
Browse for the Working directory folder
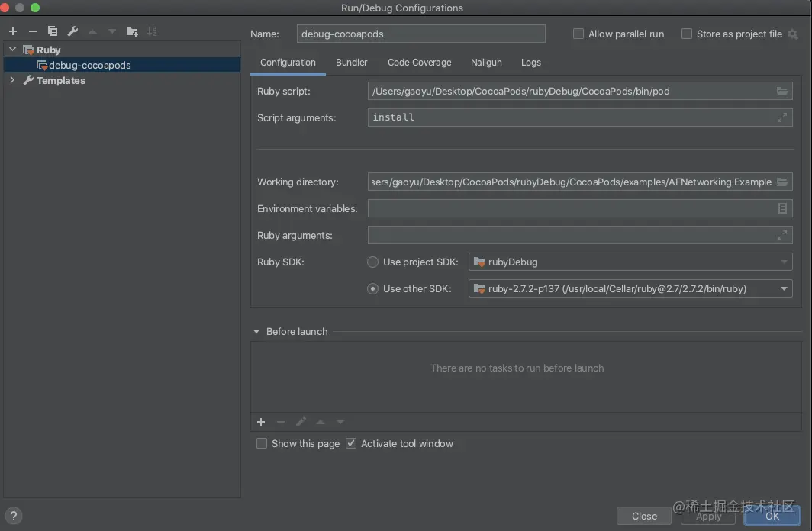(x=782, y=182)
